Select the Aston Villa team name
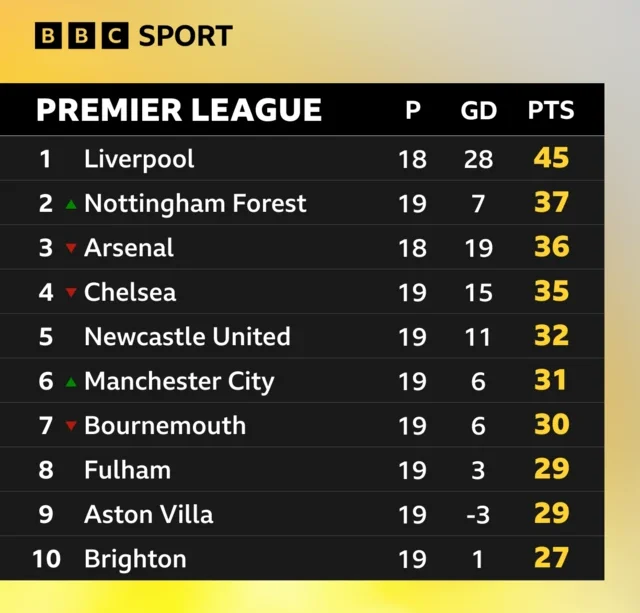This screenshot has height=613, width=640. tap(148, 514)
